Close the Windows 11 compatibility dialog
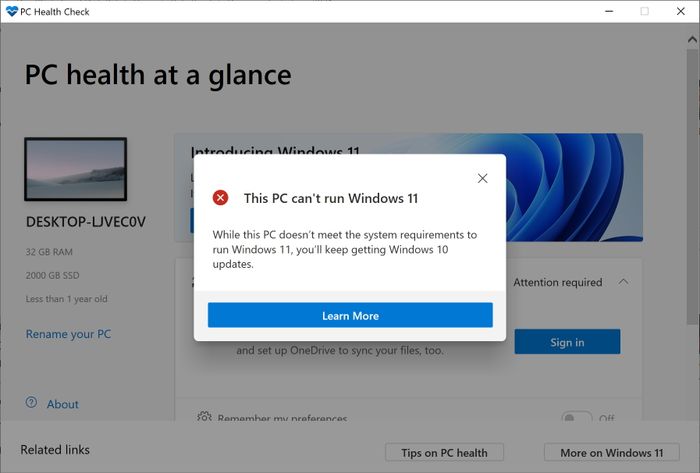Image resolution: width=700 pixels, height=473 pixels. pyautogui.click(x=482, y=178)
